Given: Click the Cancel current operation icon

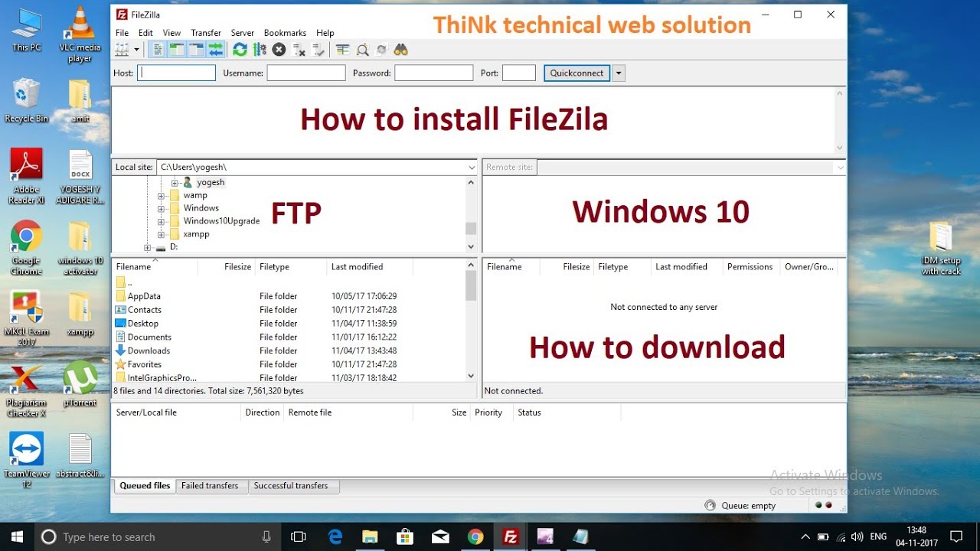Looking at the screenshot, I should pyautogui.click(x=279, y=50).
